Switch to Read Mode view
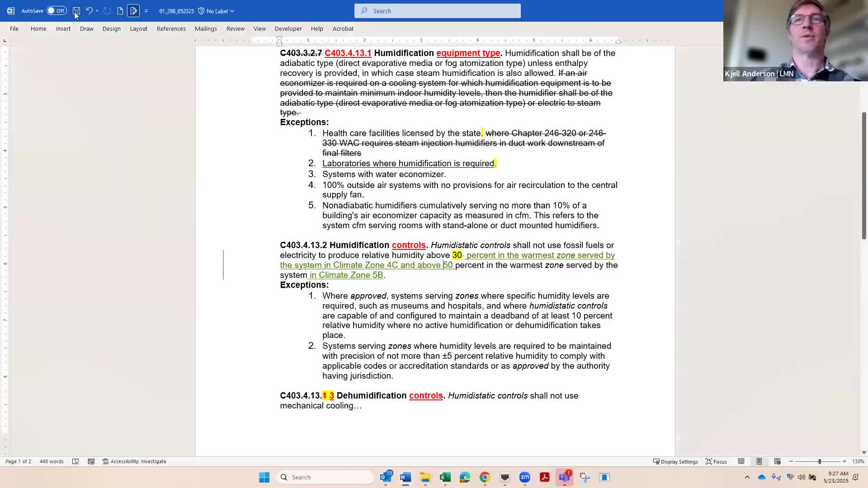Viewport: 868px width, 488px height. pyautogui.click(x=741, y=461)
